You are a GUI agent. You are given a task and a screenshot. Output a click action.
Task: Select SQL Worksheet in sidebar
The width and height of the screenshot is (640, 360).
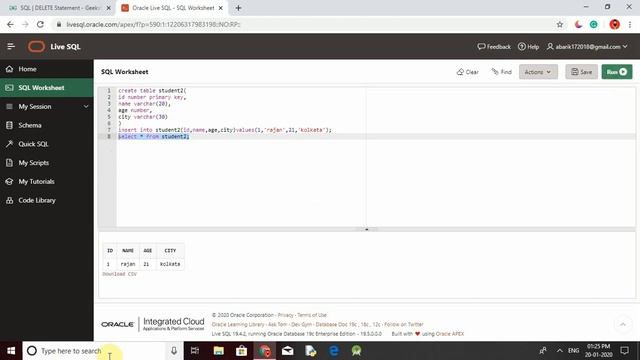point(47,88)
